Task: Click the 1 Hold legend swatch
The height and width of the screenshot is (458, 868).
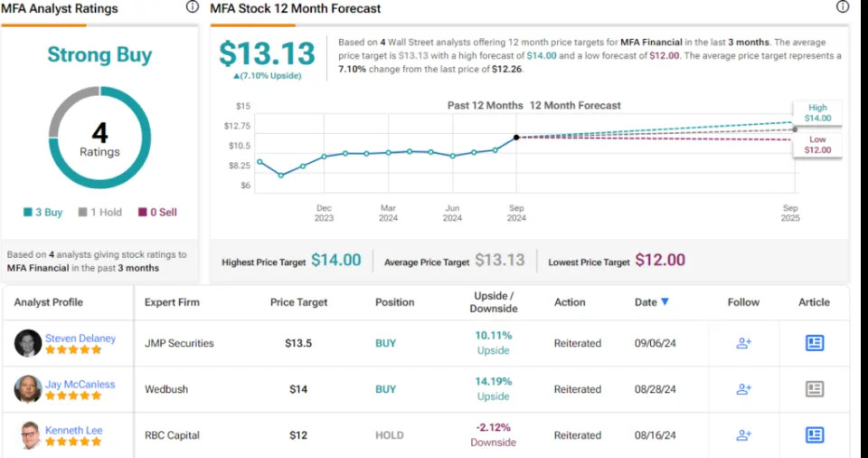Action: (x=82, y=212)
